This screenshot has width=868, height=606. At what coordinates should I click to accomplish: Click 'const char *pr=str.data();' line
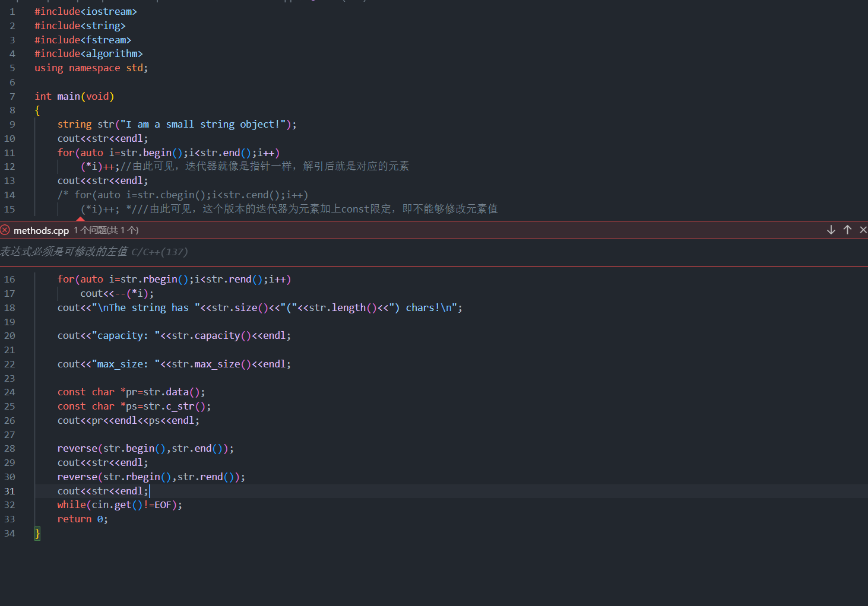tap(131, 392)
